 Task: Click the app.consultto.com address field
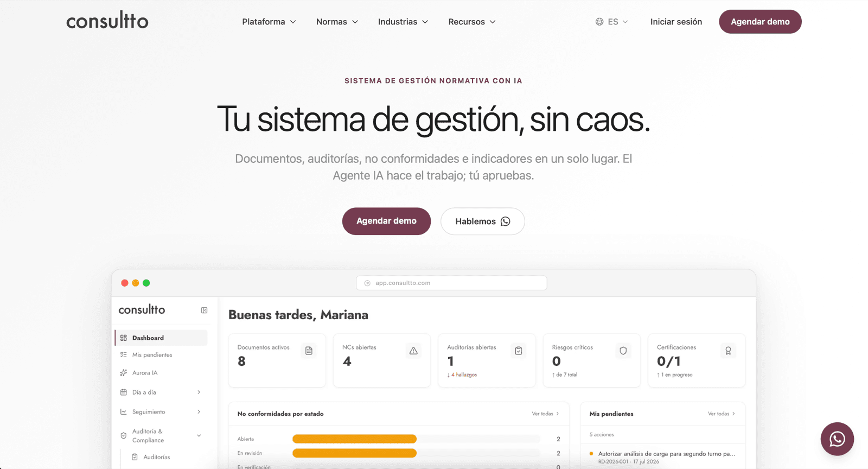[x=451, y=283]
